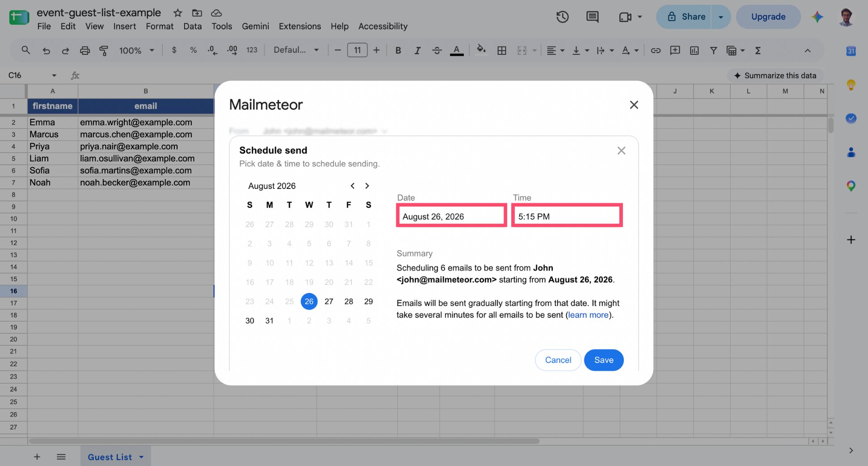Get add-ons with plus icon
Image resolution: width=868 pixels, height=466 pixels.
point(851,240)
